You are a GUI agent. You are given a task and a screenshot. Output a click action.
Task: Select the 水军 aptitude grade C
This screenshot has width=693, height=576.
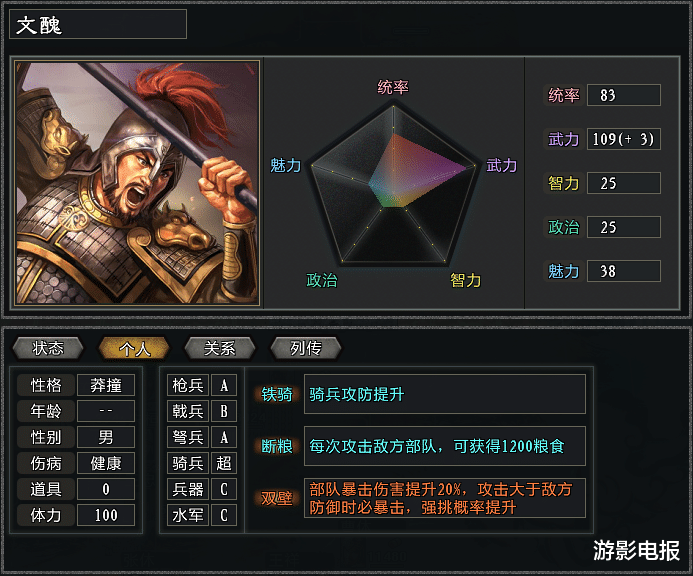(x=225, y=515)
